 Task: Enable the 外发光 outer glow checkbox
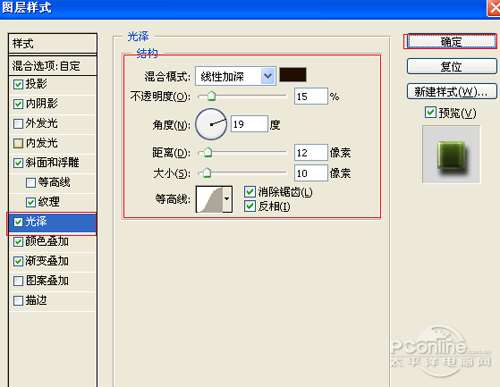(x=18, y=124)
